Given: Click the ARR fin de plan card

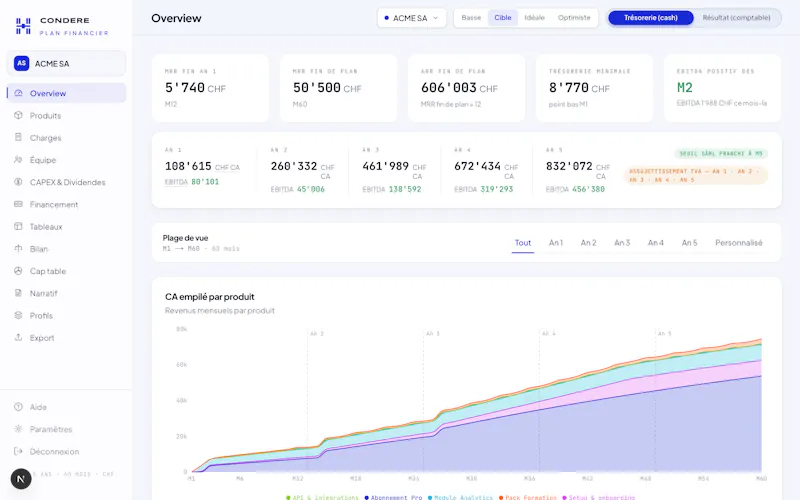Looking at the screenshot, I should [466, 88].
